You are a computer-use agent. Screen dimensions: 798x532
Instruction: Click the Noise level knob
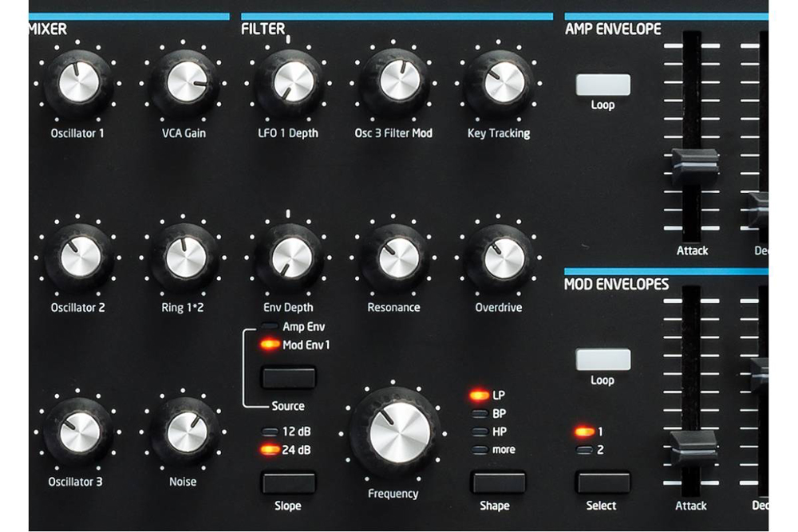click(x=185, y=432)
